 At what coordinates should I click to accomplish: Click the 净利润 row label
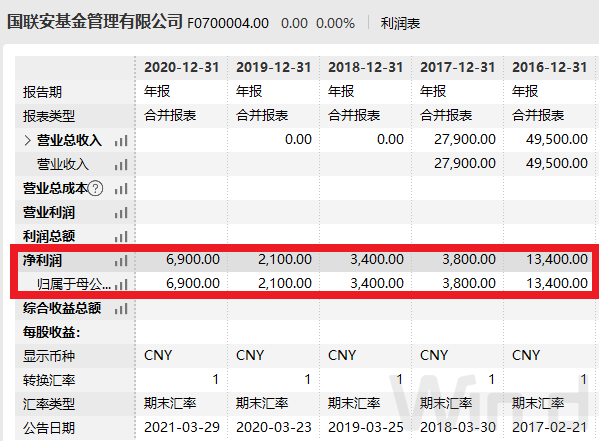(42, 260)
